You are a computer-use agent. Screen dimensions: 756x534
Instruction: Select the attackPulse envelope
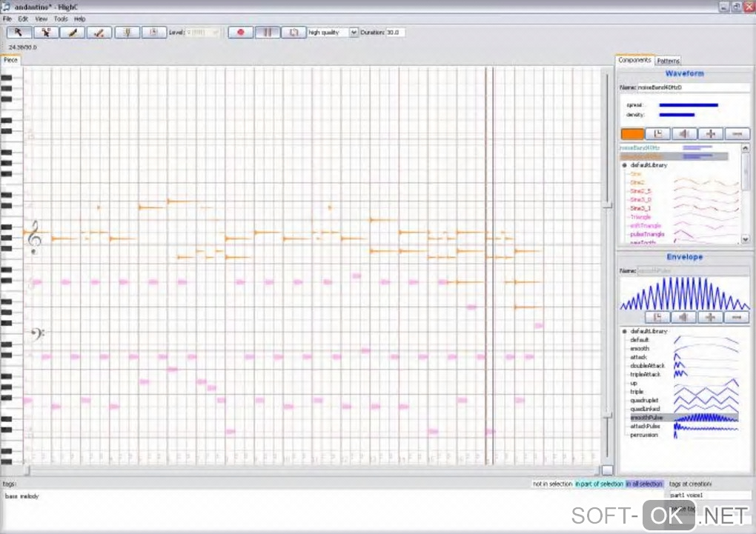(x=645, y=427)
